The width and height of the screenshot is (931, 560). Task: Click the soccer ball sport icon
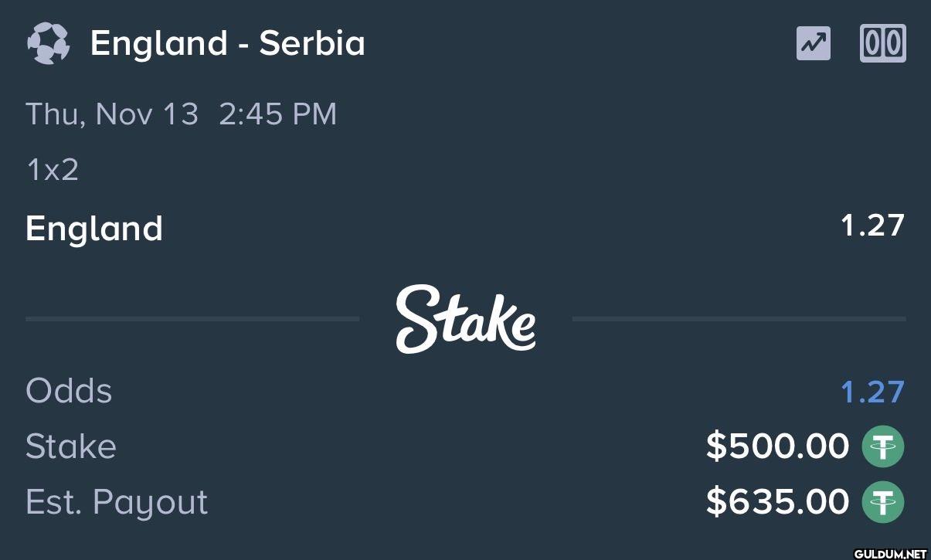(47, 43)
